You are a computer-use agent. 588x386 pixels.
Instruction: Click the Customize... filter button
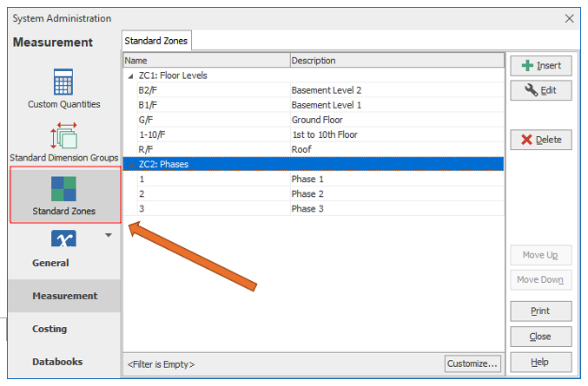tap(472, 363)
